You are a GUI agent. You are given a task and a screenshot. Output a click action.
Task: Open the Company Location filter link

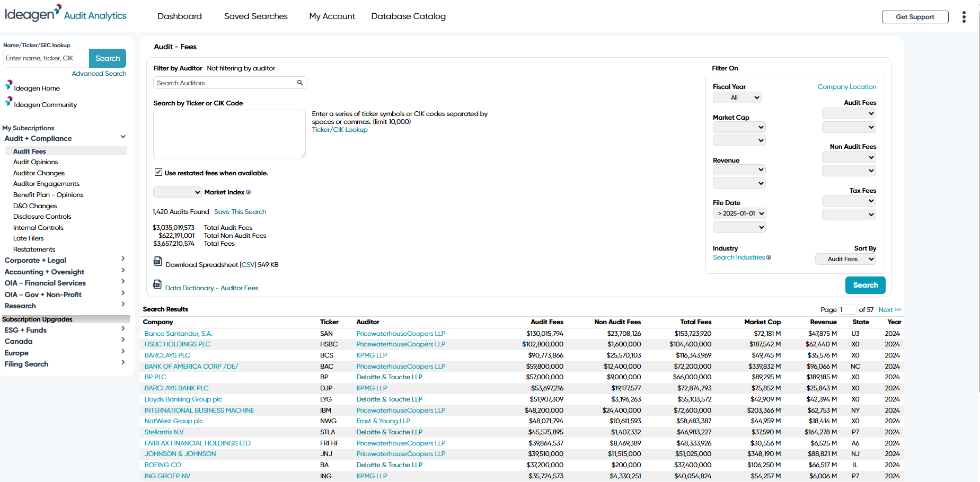[x=847, y=87]
